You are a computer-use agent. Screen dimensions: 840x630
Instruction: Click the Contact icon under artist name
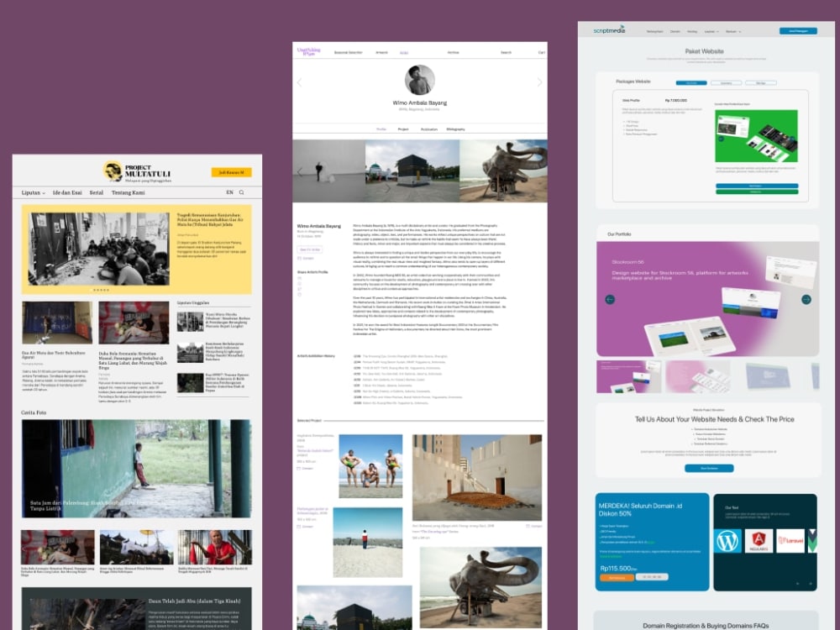[x=300, y=258]
